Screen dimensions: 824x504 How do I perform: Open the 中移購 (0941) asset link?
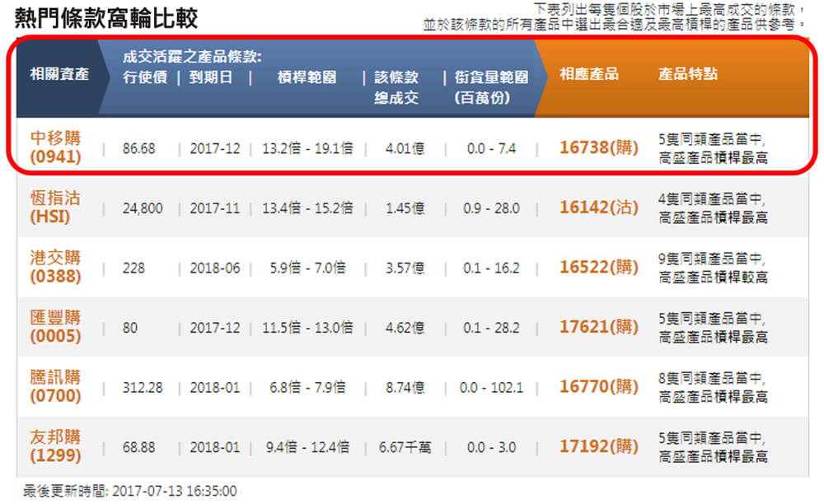(x=55, y=147)
